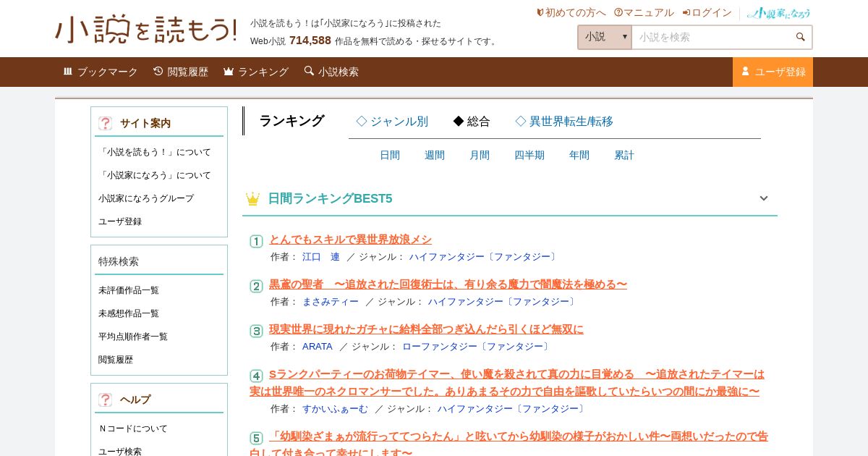Open the novel 黒鳶の聖者
This screenshot has height=456, width=868.
[448, 284]
